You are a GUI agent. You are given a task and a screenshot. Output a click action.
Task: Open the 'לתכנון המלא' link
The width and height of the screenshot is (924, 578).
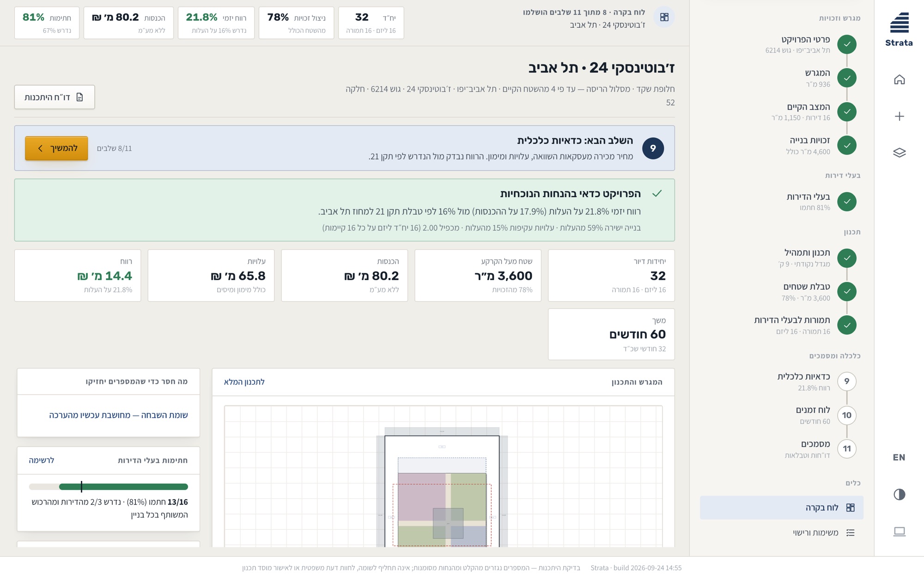pos(244,382)
